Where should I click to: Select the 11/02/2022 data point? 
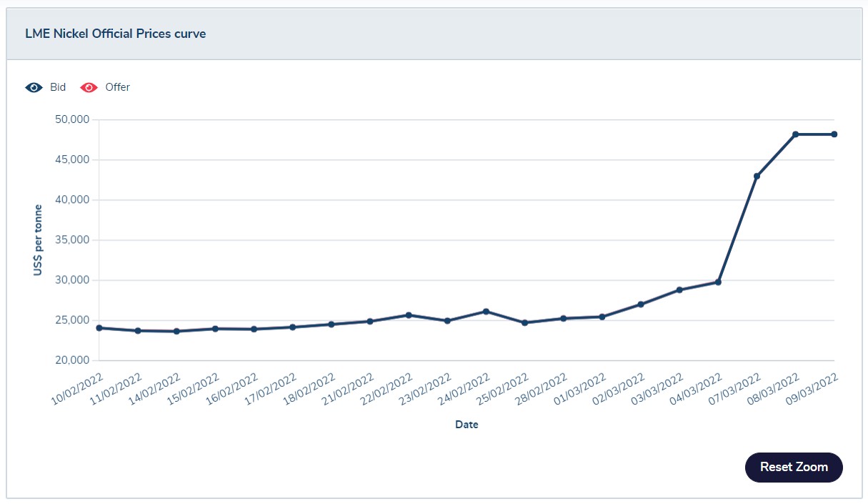coord(138,330)
